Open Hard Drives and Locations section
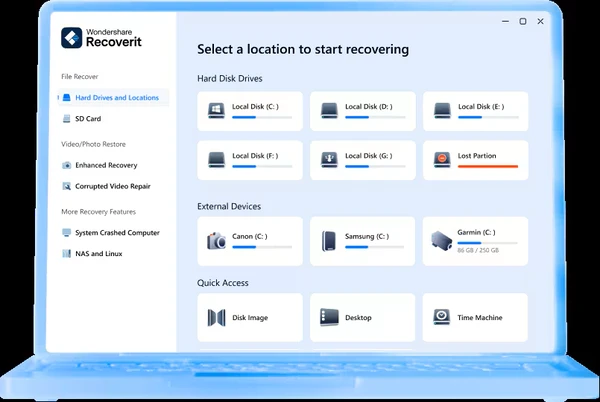The height and width of the screenshot is (402, 600). point(113,98)
